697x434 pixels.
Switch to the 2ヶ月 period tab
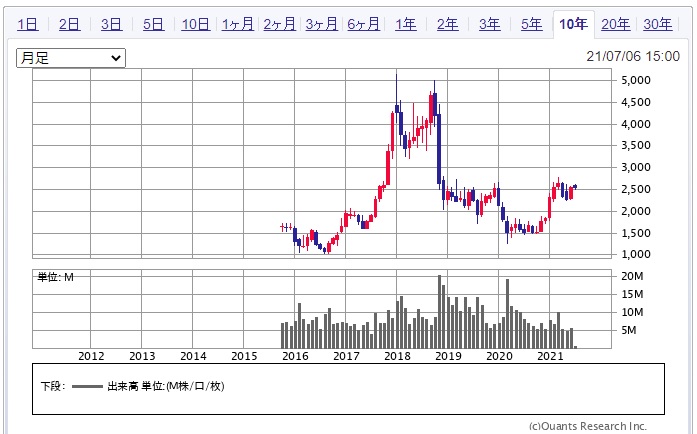[280, 24]
